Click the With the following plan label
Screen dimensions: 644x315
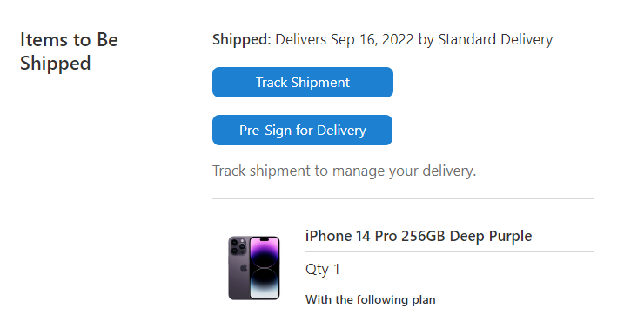(x=371, y=299)
